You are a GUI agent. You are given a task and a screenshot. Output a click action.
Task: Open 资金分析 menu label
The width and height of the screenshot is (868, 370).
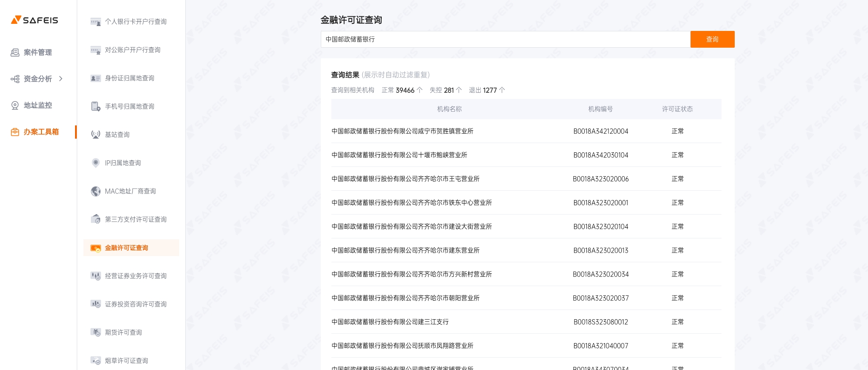pos(38,79)
